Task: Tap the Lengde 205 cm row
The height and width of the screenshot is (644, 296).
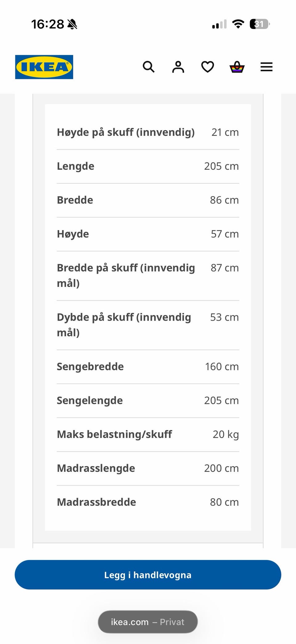Action: pos(148,166)
